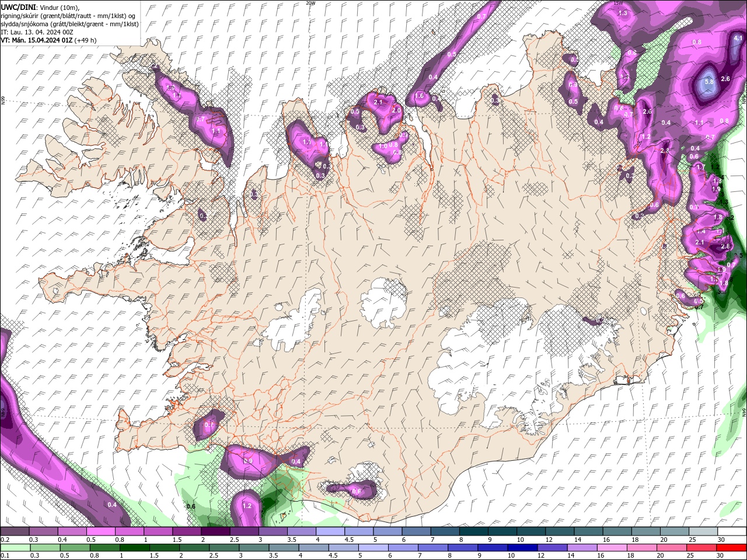Click the medium green 0.5–0.8 swatch, lower legend
747x560 pixels.
[x=75, y=548]
